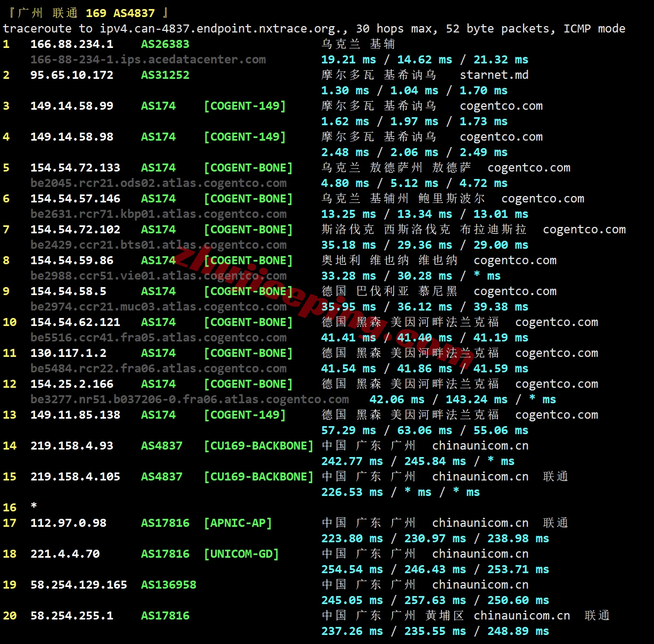
Task: Click IP 154.54.72.102
Action: point(75,230)
